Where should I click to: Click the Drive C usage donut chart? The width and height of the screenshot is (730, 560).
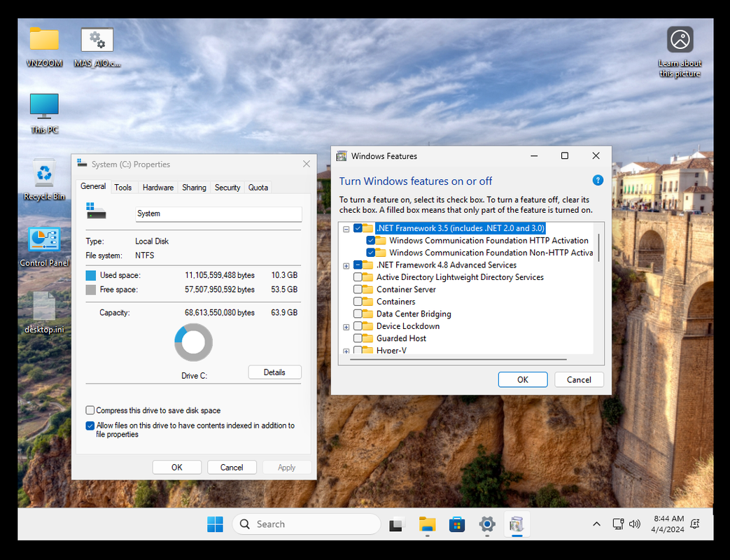pyautogui.click(x=194, y=342)
